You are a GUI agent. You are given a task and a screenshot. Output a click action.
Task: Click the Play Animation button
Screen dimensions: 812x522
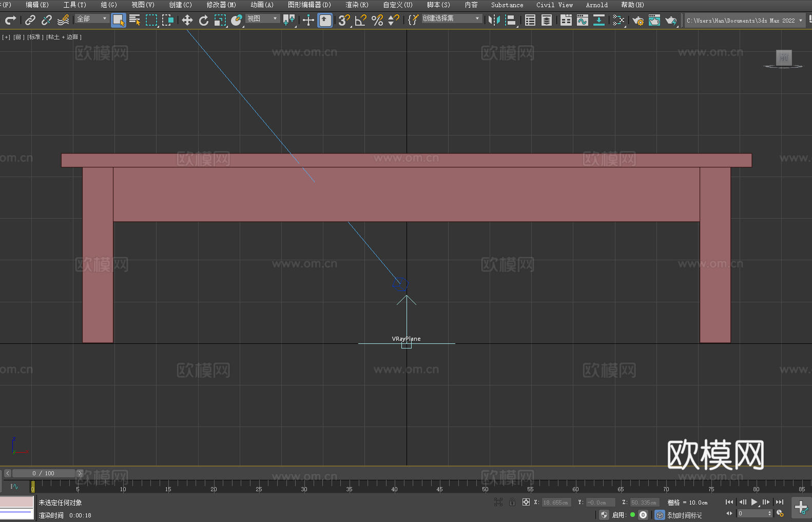(x=754, y=502)
